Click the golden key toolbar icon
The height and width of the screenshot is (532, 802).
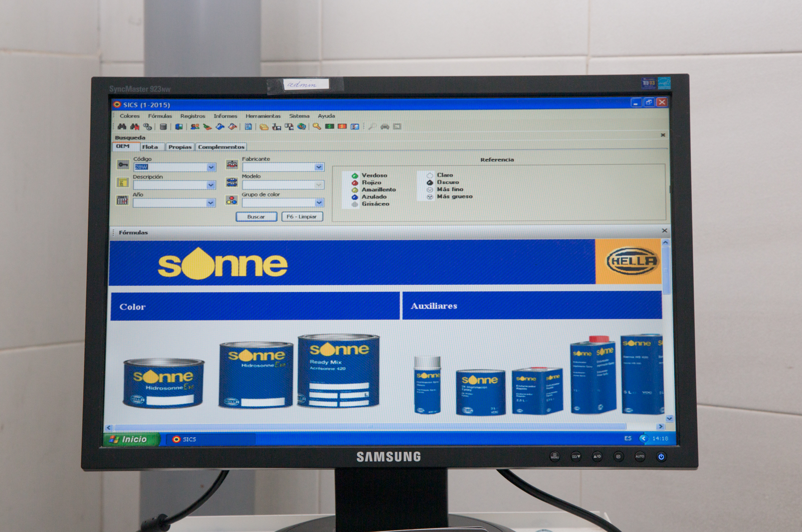coord(317,127)
